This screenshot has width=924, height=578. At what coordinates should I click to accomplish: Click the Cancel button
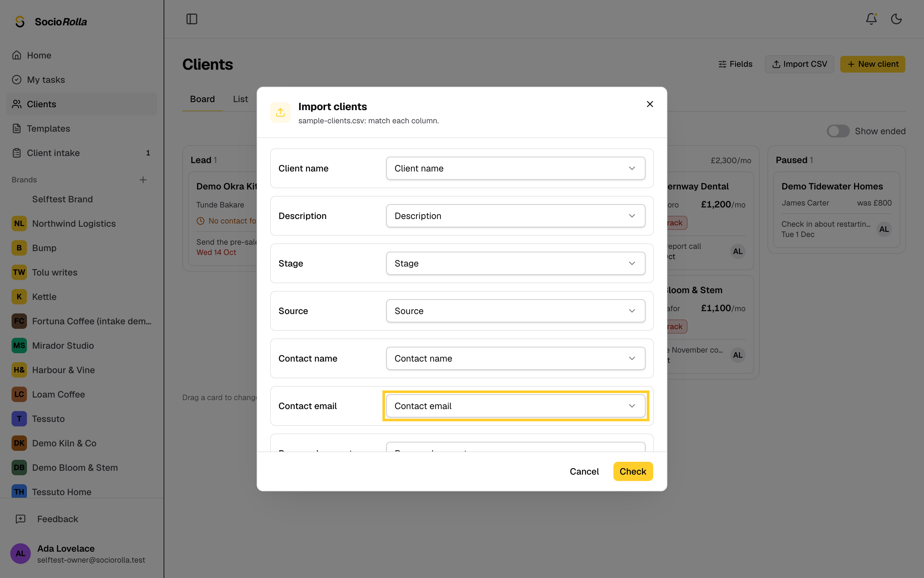(584, 471)
